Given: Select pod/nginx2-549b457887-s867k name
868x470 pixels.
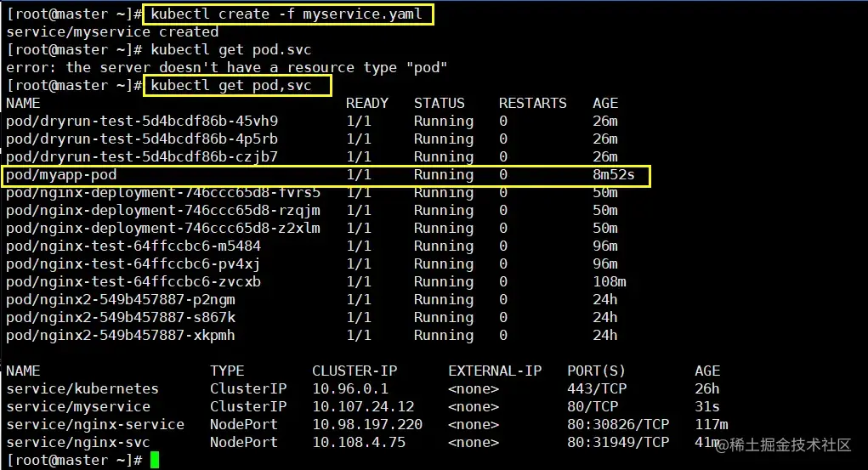Looking at the screenshot, I should click(x=121, y=317).
